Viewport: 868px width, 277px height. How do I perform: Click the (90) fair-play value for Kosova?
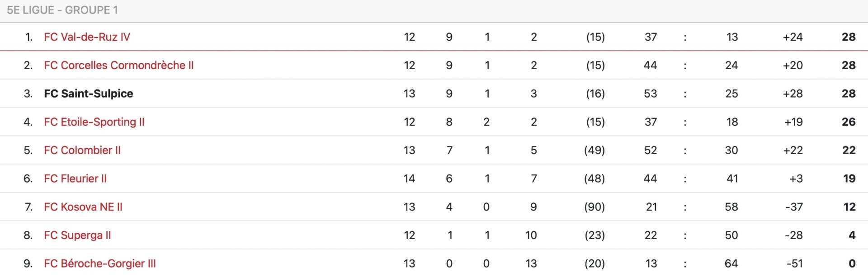coord(594,207)
